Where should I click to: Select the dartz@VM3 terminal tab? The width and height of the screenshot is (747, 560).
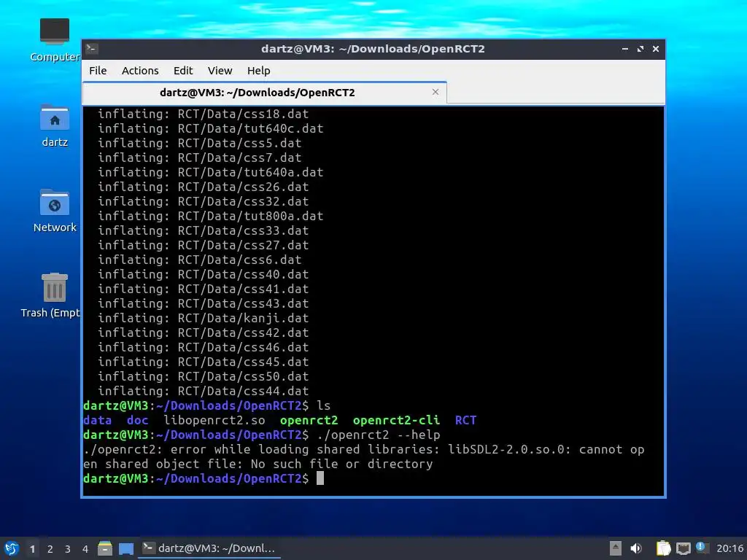pyautogui.click(x=264, y=93)
